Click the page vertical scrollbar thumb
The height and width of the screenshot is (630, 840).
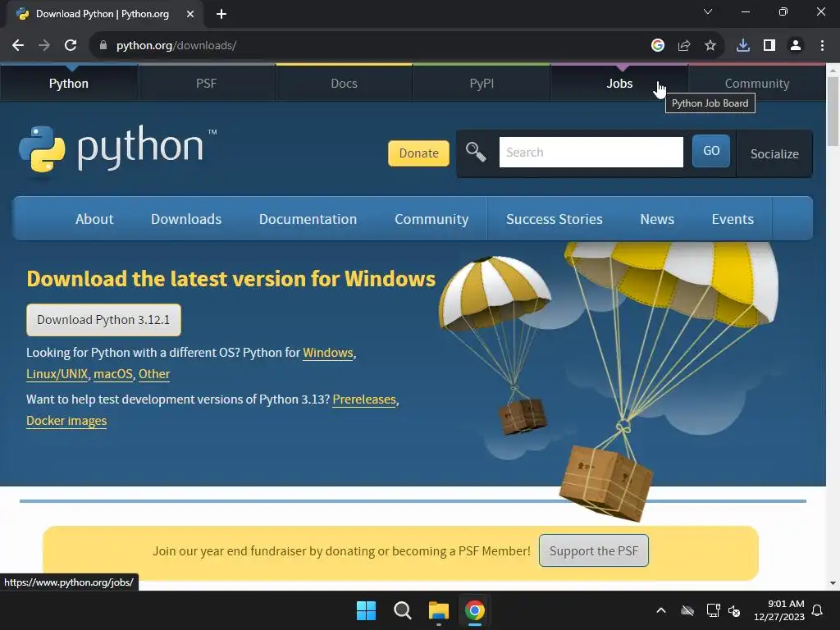pos(833,112)
